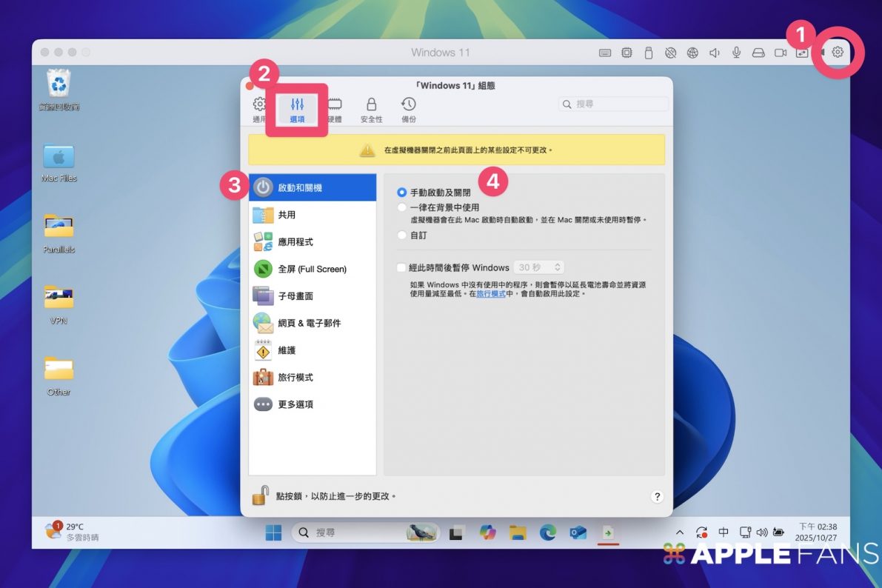Open the Recycle Bin desktop icon
882x588 pixels.
pos(59,84)
